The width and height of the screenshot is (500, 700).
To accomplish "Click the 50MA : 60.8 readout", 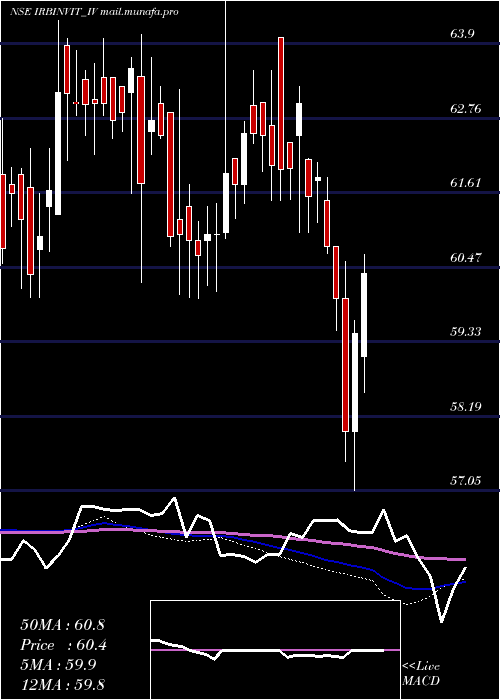I will (x=62, y=625).
